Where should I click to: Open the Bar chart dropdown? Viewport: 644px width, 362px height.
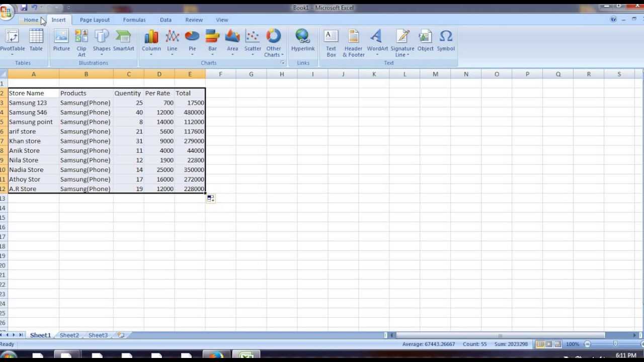[x=212, y=42]
